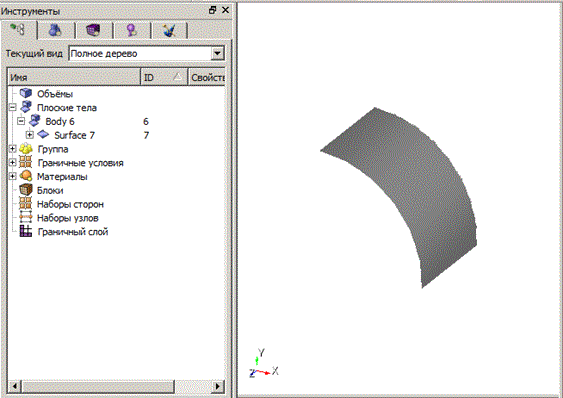This screenshot has width=563, height=398.
Task: Close the Инструменты panel
Action: pyautogui.click(x=225, y=10)
